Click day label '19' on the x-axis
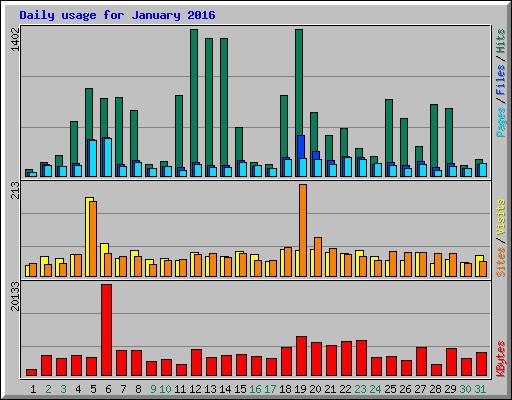Screen dimensions: 512x400 point(300,389)
